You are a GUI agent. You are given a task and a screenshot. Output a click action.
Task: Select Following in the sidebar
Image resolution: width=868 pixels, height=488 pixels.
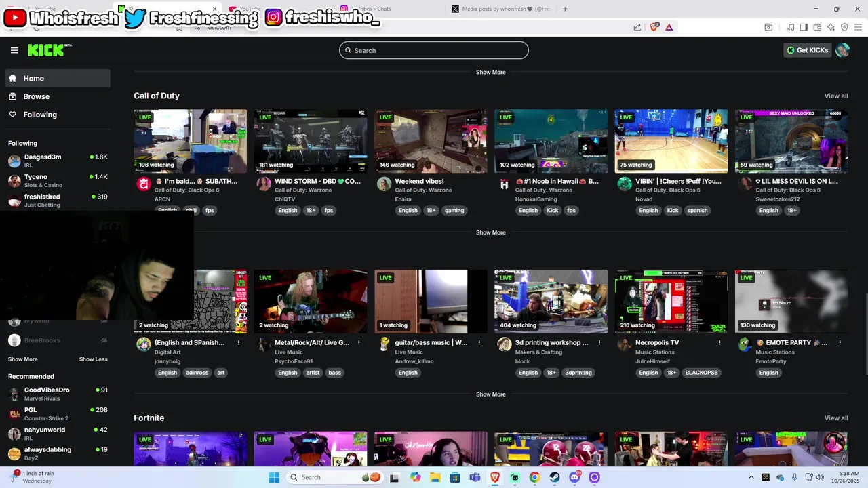click(58, 115)
